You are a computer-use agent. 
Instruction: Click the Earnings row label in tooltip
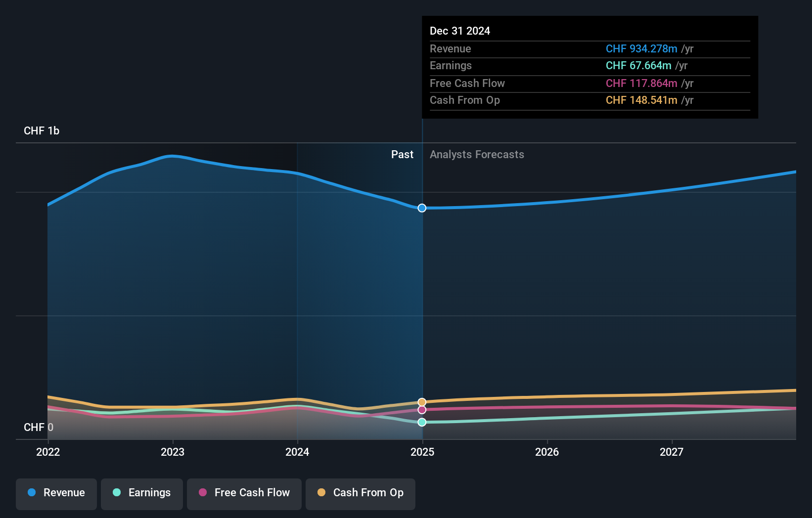[451, 65]
